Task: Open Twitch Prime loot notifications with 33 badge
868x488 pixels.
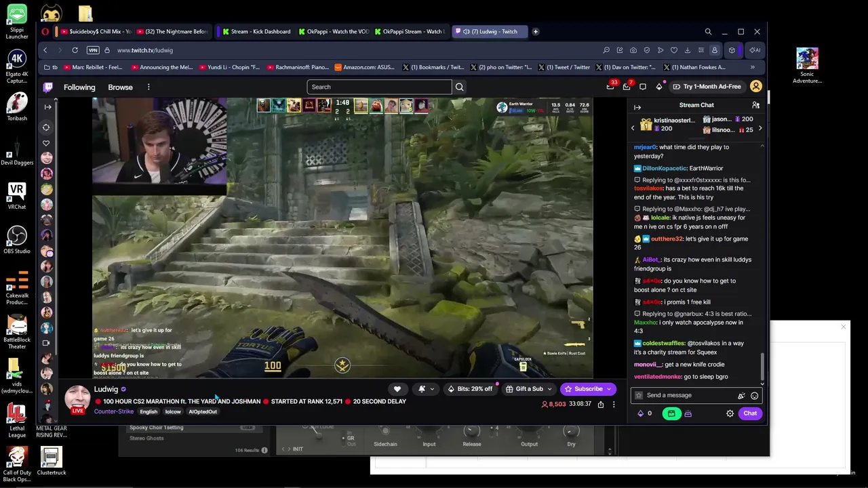Action: click(610, 87)
